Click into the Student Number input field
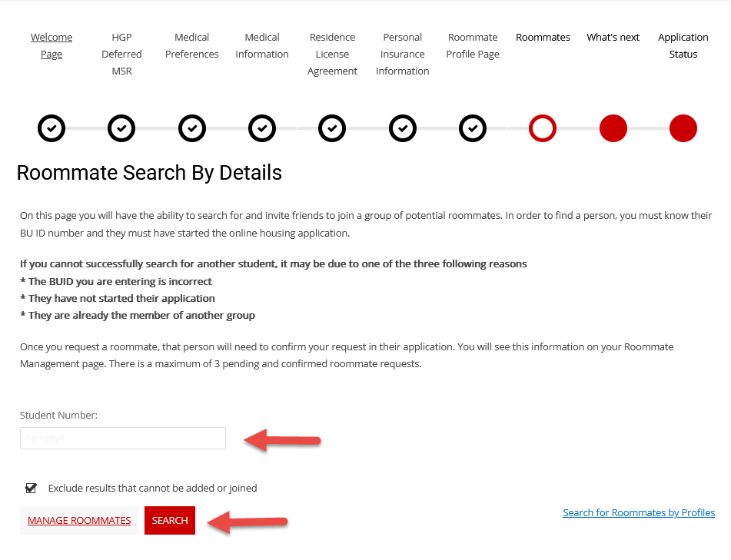The width and height of the screenshot is (731, 560). point(123,438)
